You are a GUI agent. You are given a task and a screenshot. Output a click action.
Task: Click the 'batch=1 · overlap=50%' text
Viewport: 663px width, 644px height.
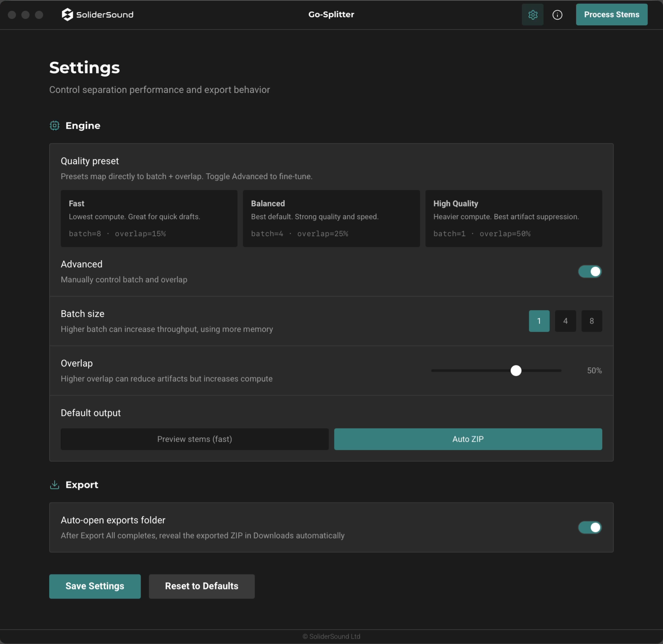coord(482,233)
